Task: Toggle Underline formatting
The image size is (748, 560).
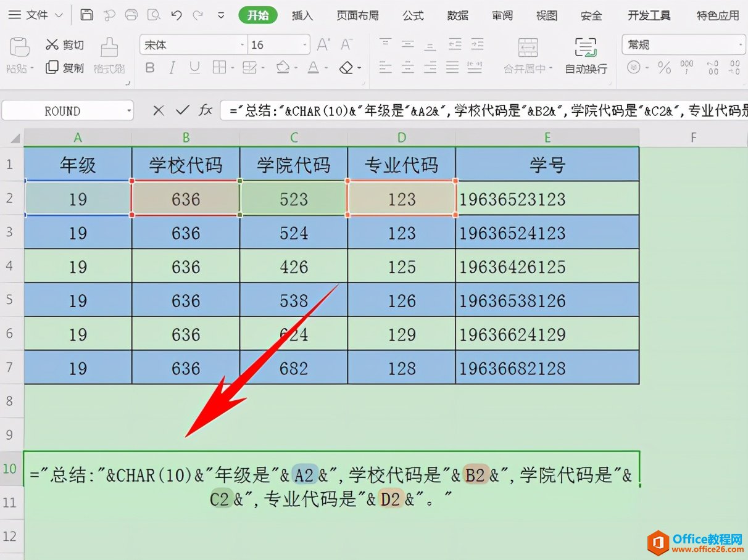Action: (194, 68)
